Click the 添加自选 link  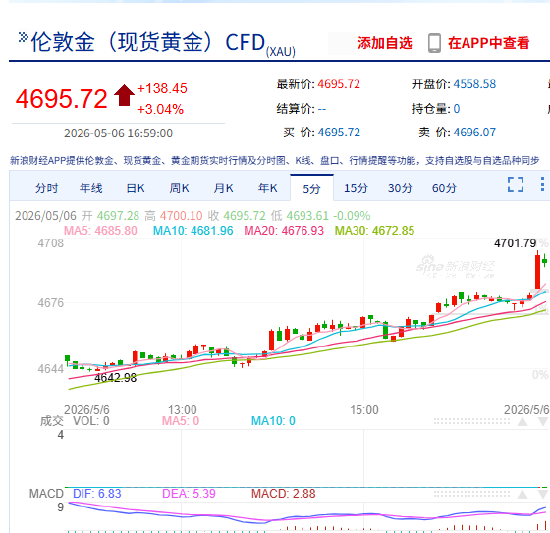click(x=385, y=43)
